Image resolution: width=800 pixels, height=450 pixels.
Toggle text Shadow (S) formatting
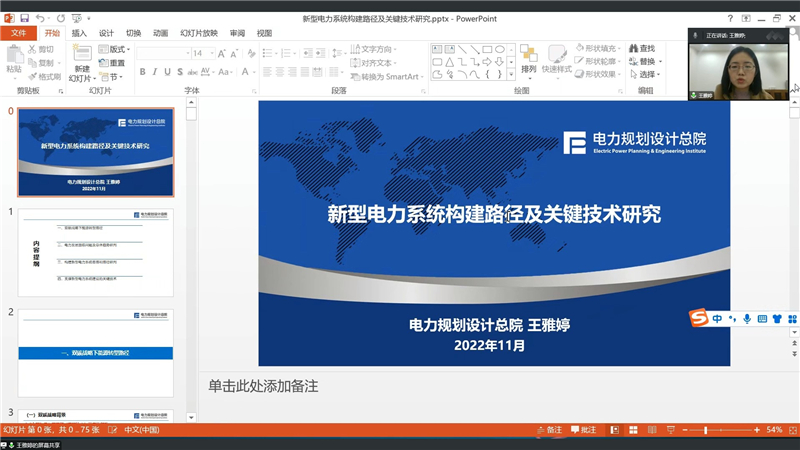180,72
